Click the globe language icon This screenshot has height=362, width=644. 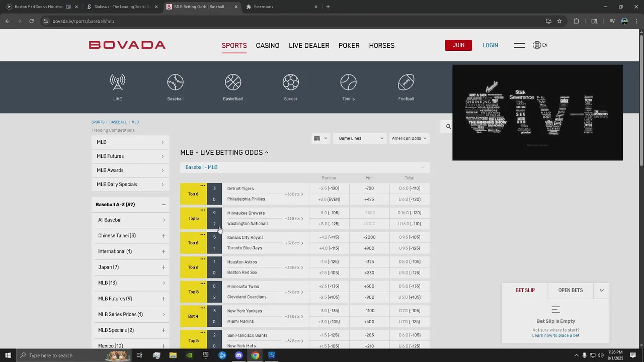coord(537,45)
